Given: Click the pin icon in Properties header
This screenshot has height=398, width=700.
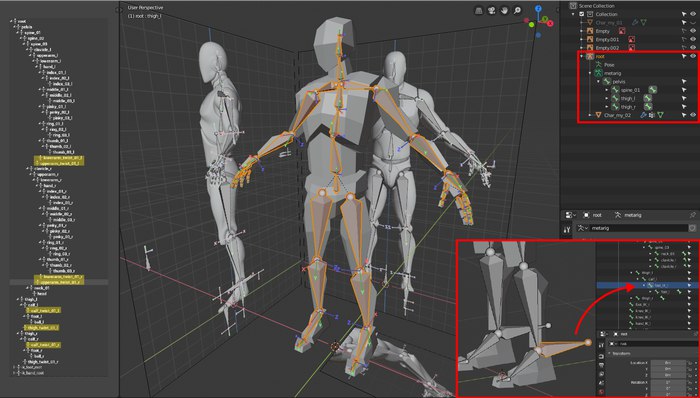Looking at the screenshot, I should point(692,215).
